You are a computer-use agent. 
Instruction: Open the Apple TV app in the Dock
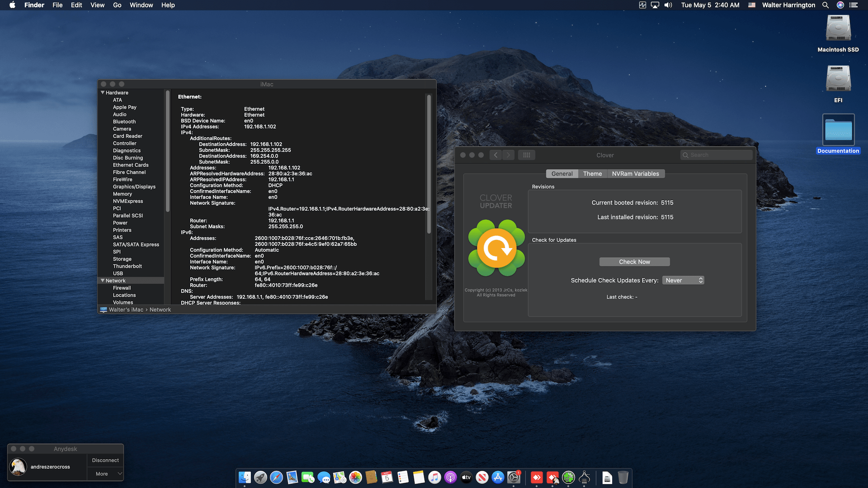coord(466,477)
